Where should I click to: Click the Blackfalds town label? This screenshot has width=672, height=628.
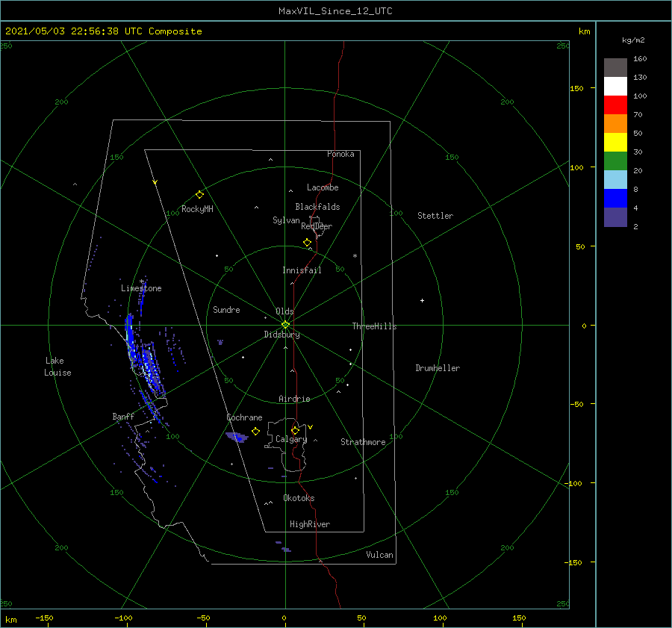click(x=317, y=207)
